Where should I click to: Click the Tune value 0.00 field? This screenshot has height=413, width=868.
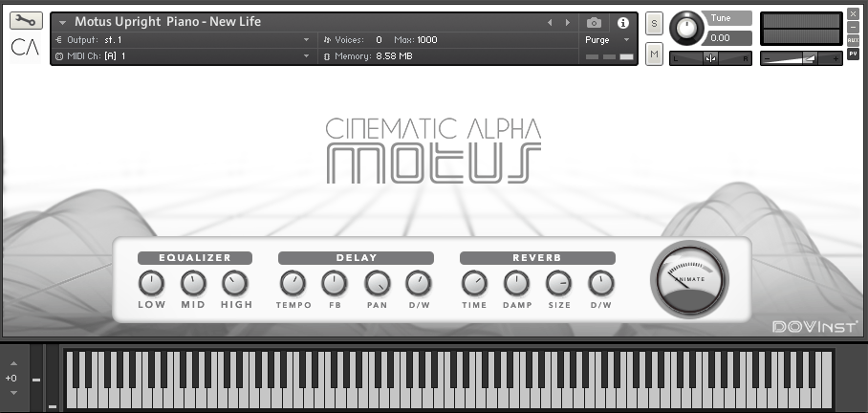pos(727,38)
